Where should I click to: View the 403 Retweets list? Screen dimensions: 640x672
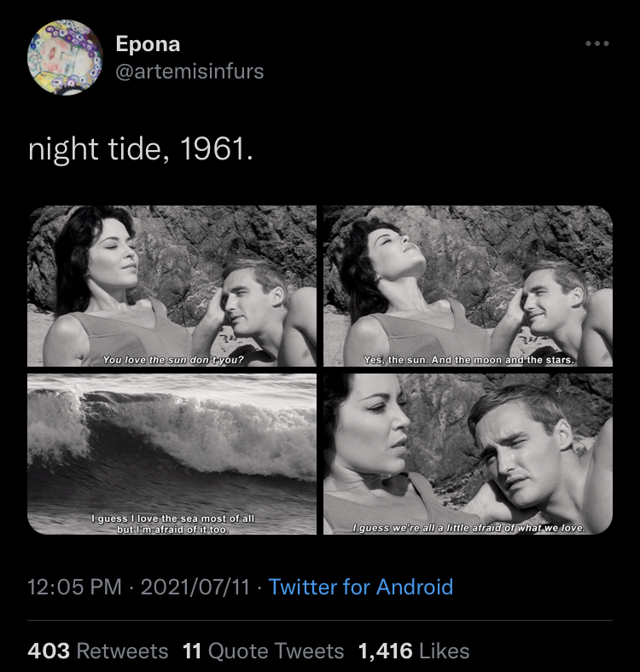coord(98,652)
